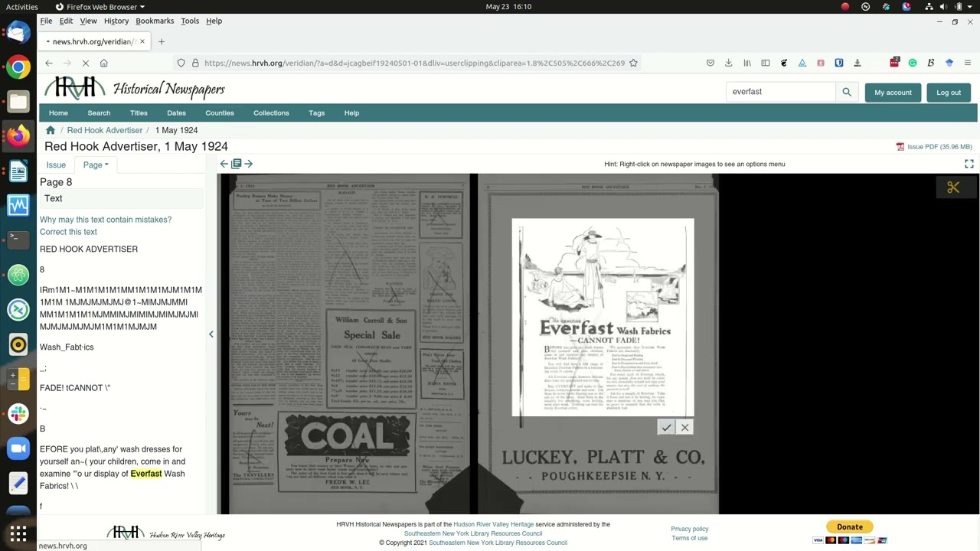Open the Tags navigation item
The width and height of the screenshot is (980, 551).
point(317,113)
